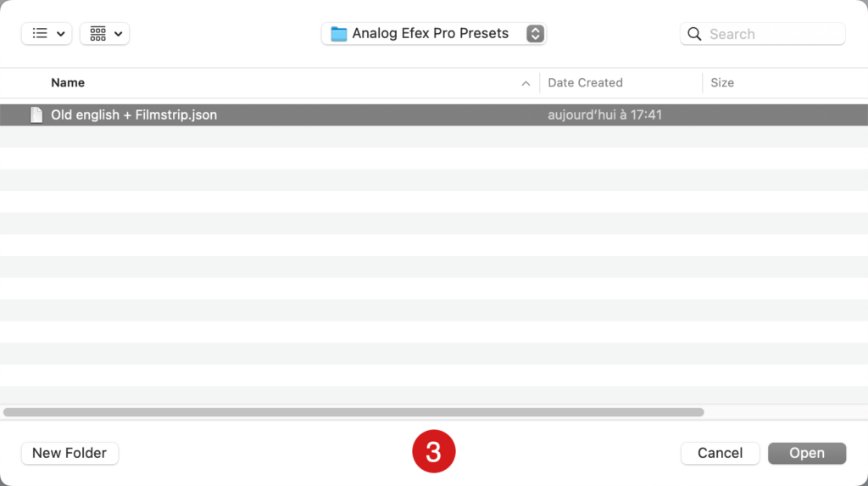Sort by Date Created column
Viewport: 868px width, 486px height.
pyautogui.click(x=585, y=82)
